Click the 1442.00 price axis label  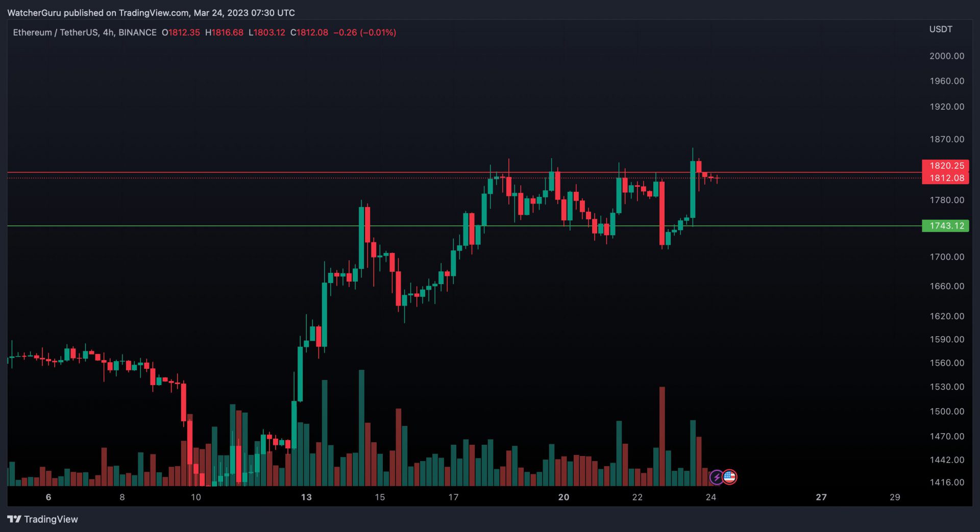click(947, 460)
